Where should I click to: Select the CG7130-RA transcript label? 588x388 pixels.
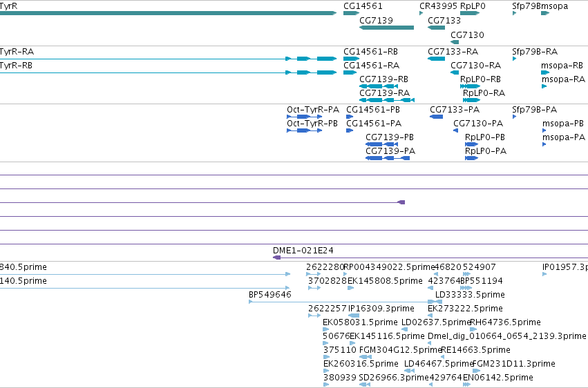(475, 66)
